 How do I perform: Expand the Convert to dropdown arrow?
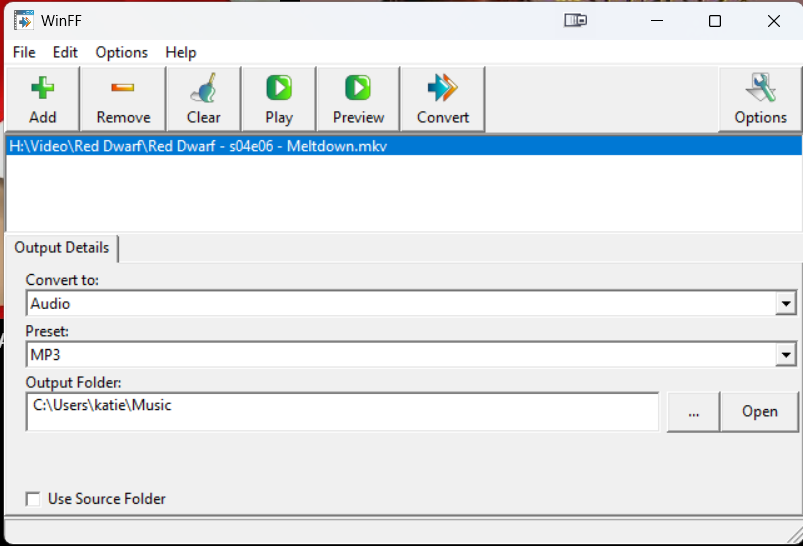pyautogui.click(x=786, y=304)
